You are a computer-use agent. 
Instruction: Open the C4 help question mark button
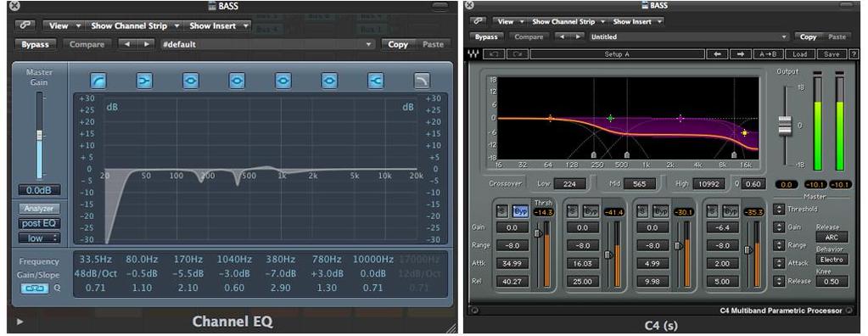(x=854, y=54)
